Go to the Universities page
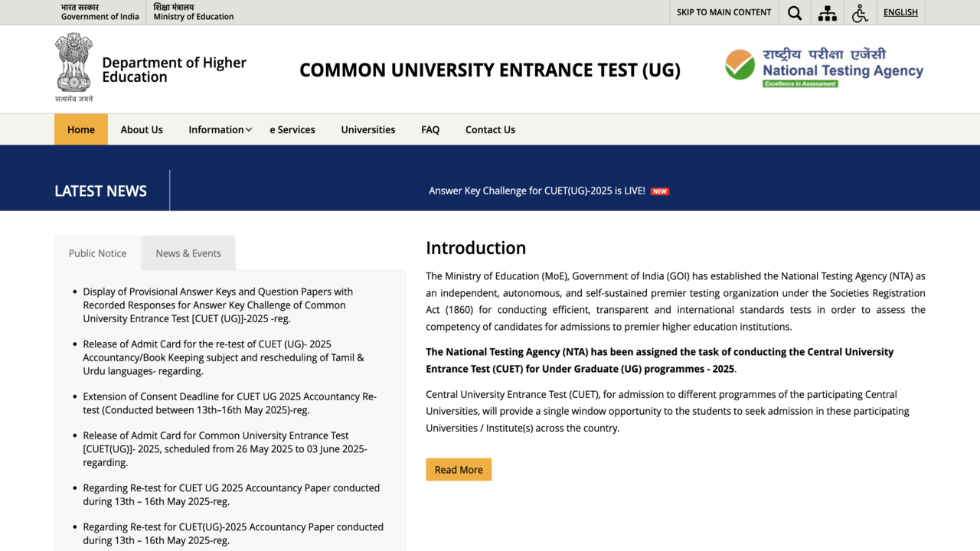The image size is (980, 551). point(367,129)
